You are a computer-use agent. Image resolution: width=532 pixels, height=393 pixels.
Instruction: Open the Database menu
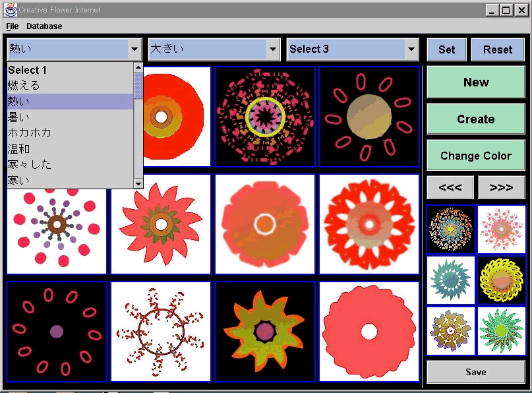(x=44, y=26)
